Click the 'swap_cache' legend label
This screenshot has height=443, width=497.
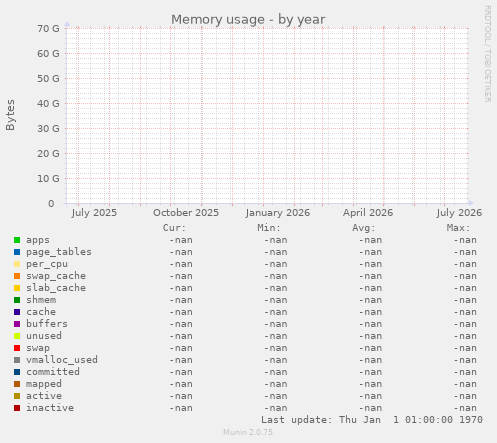(x=56, y=276)
